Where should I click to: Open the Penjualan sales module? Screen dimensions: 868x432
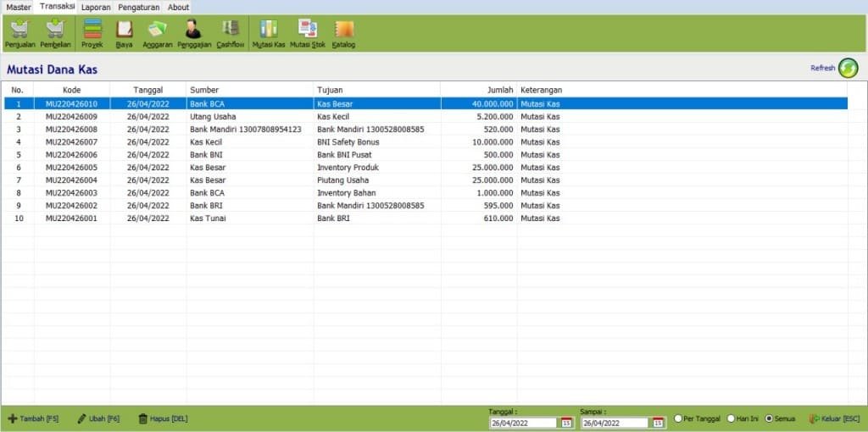click(20, 34)
